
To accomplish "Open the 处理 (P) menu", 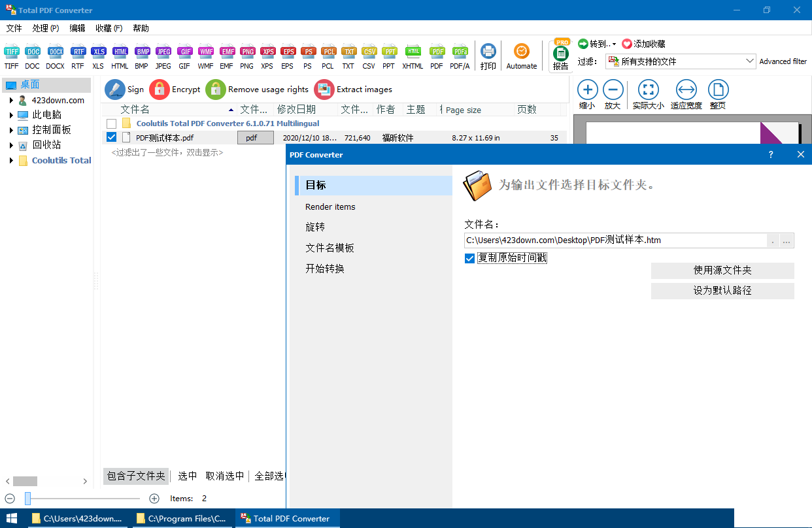I will [45, 28].
